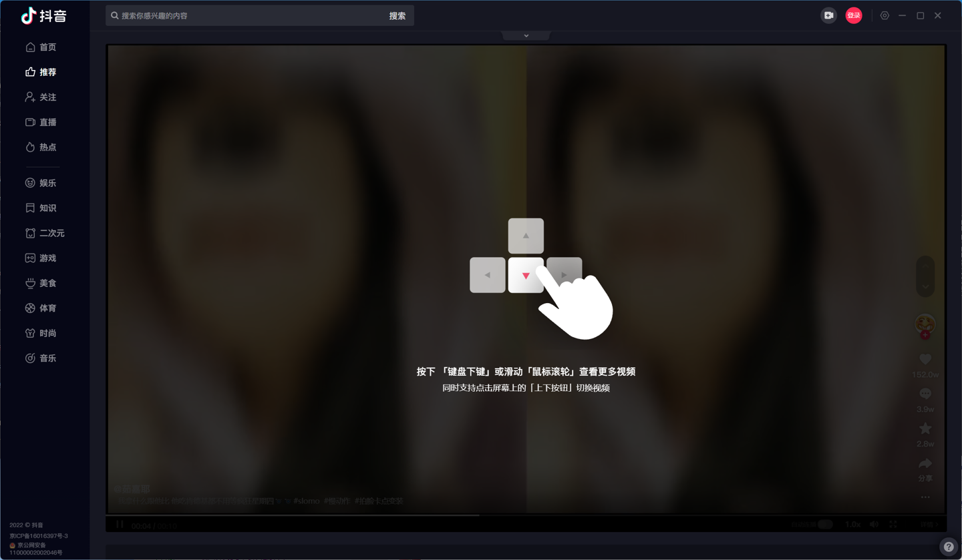The width and height of the screenshot is (962, 560).
Task: Toggle the auto-play switch in player bar
Action: (x=826, y=525)
